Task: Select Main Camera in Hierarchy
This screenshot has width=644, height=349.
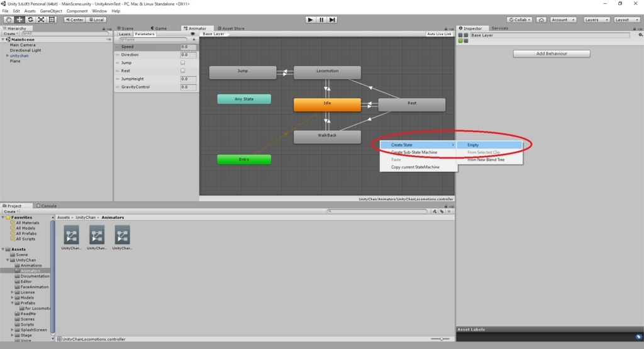Action: coord(23,45)
